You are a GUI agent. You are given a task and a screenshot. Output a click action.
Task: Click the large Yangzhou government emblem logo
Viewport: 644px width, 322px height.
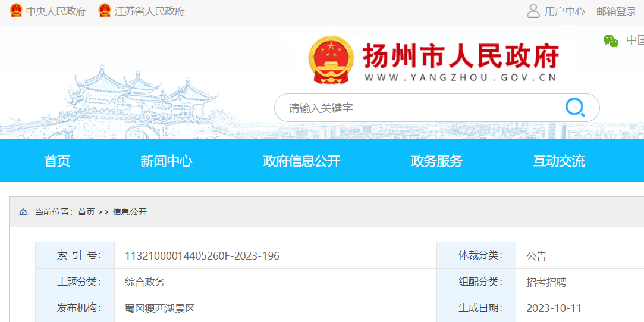point(331,60)
